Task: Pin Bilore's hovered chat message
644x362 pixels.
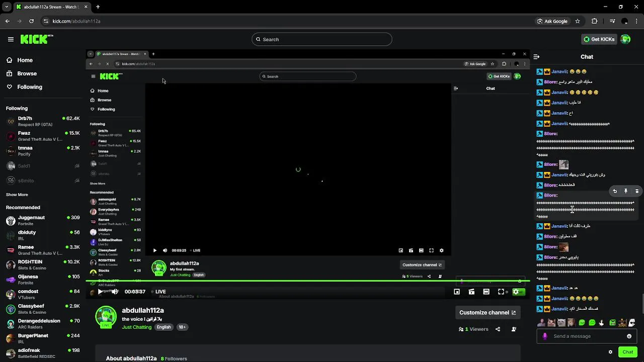Action: pyautogui.click(x=626, y=191)
